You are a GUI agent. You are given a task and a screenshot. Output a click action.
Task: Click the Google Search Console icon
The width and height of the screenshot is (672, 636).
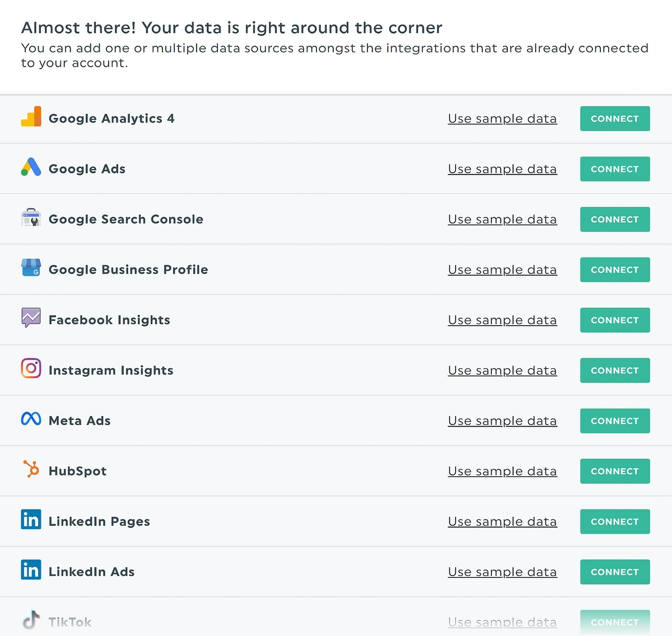tap(31, 219)
